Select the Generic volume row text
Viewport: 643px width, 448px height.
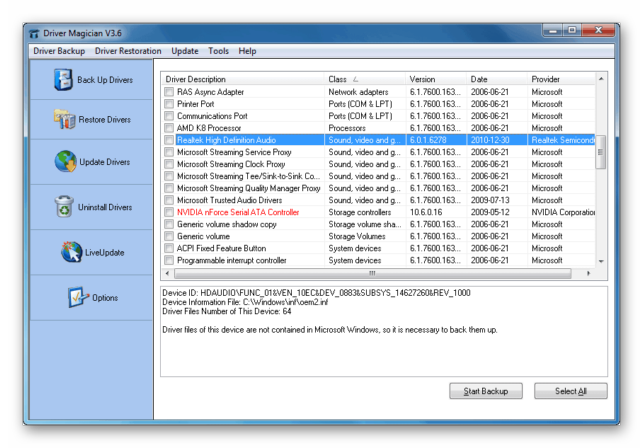[x=203, y=236]
